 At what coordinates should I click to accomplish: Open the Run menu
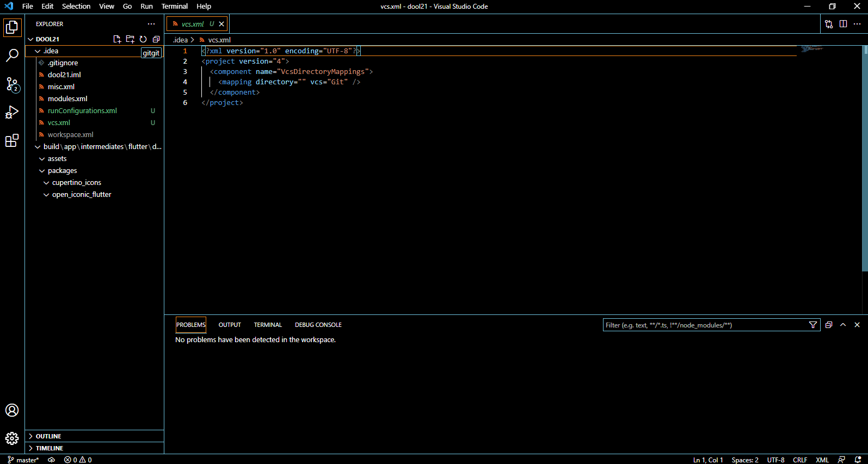coord(146,7)
